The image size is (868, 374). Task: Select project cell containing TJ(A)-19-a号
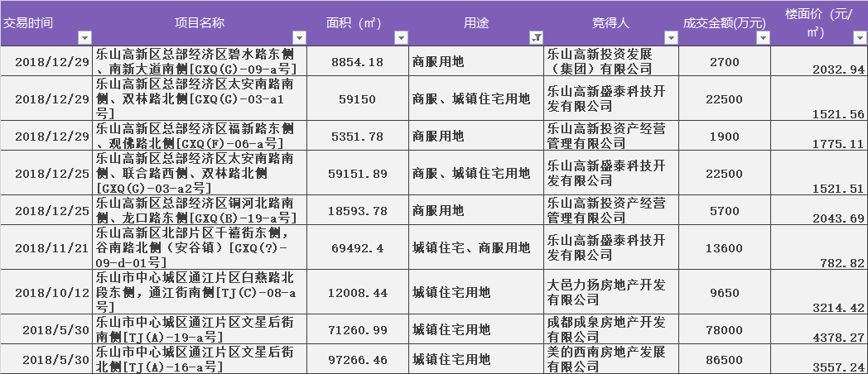point(200,329)
